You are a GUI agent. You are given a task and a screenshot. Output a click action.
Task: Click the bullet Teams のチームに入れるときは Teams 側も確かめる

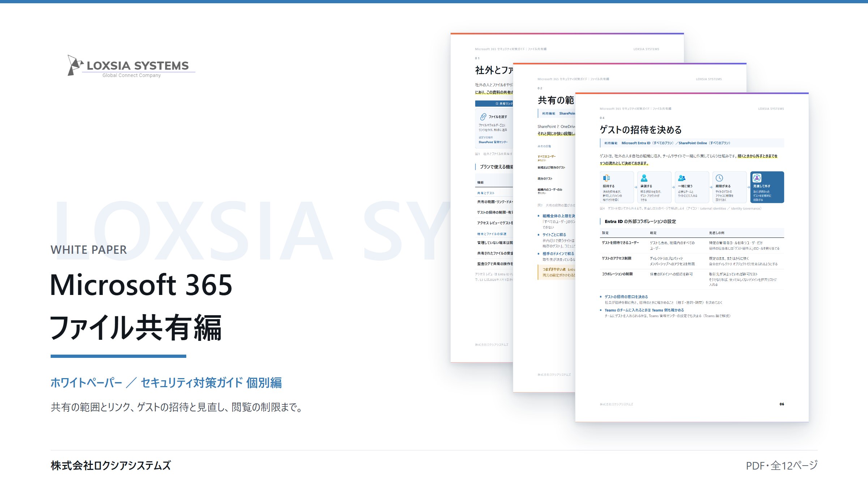tap(644, 310)
